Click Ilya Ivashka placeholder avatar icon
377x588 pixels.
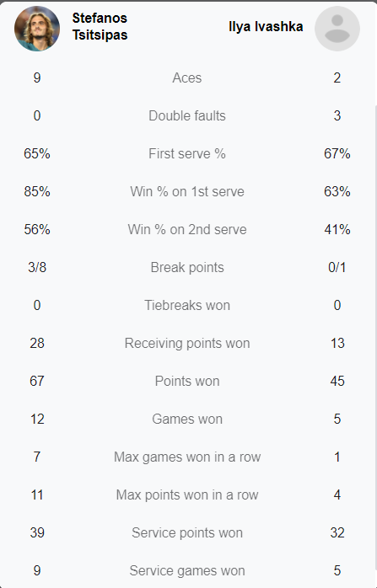tap(337, 29)
